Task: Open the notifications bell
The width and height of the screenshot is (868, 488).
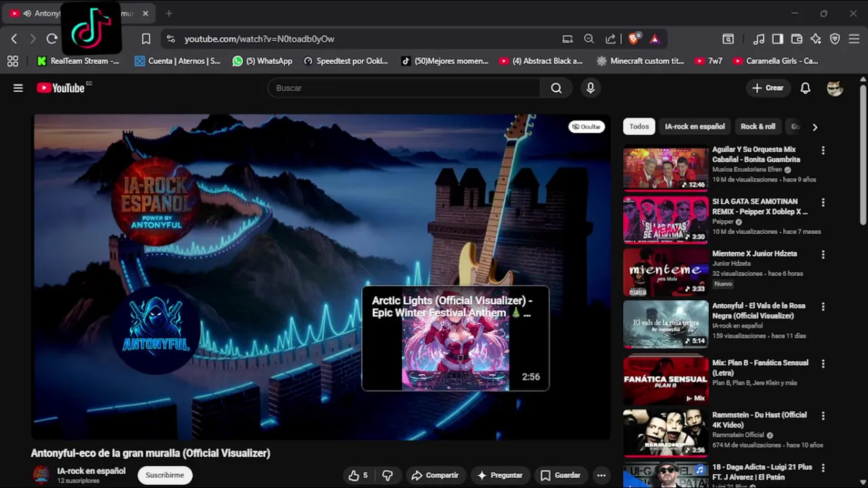Action: (x=805, y=88)
